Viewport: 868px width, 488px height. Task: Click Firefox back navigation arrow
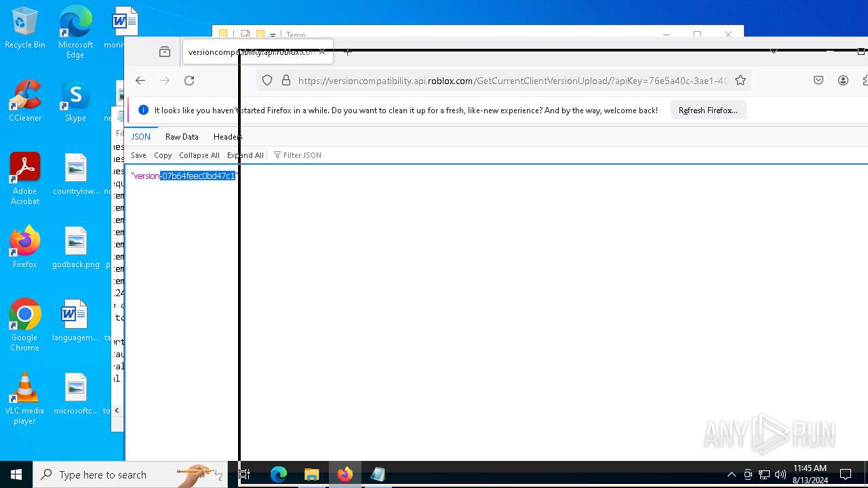click(140, 81)
